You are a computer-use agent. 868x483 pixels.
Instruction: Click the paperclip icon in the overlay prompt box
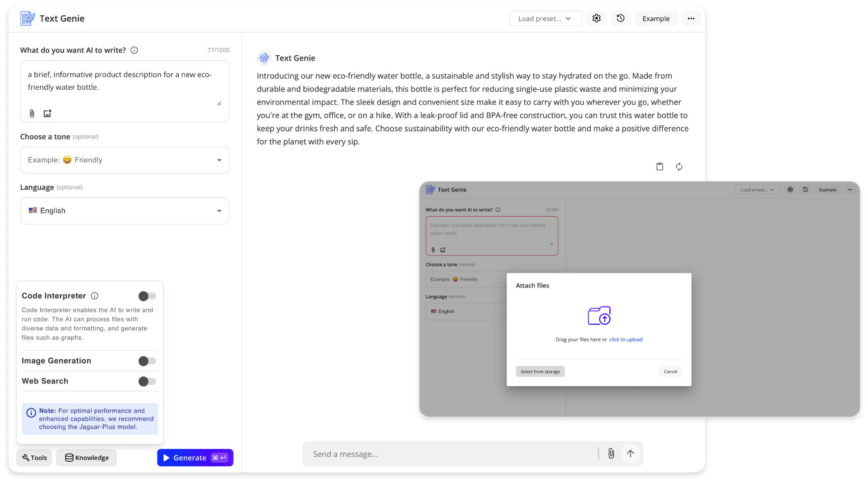(x=433, y=250)
